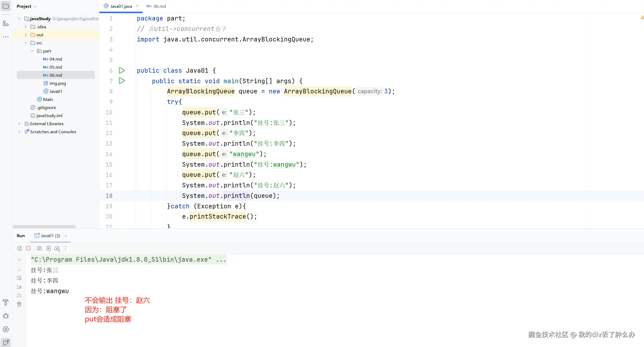Image resolution: width=644 pixels, height=347 pixels.
Task: Click the project tree horizontal scrollbar
Action: pos(44,226)
